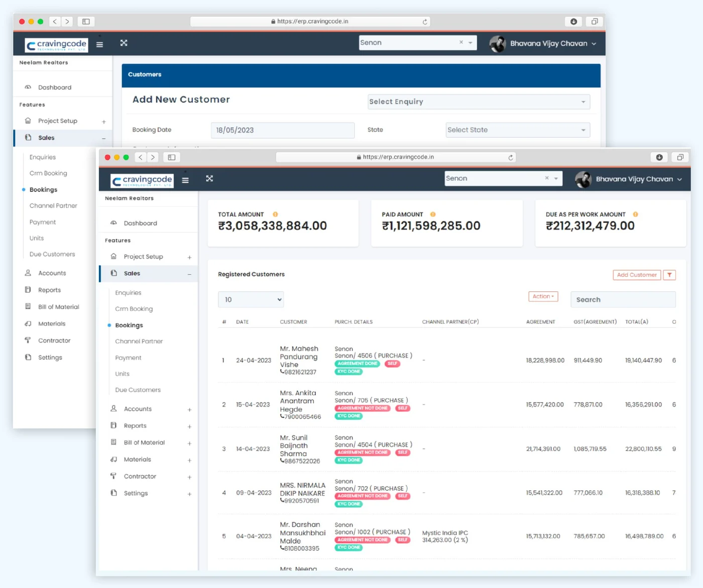Sort table by CUSTOMER column header
The height and width of the screenshot is (588, 703).
(294, 322)
